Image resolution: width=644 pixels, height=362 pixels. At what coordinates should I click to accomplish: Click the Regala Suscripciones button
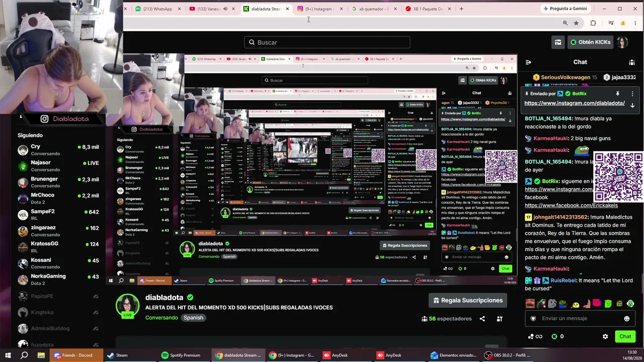tap(468, 300)
